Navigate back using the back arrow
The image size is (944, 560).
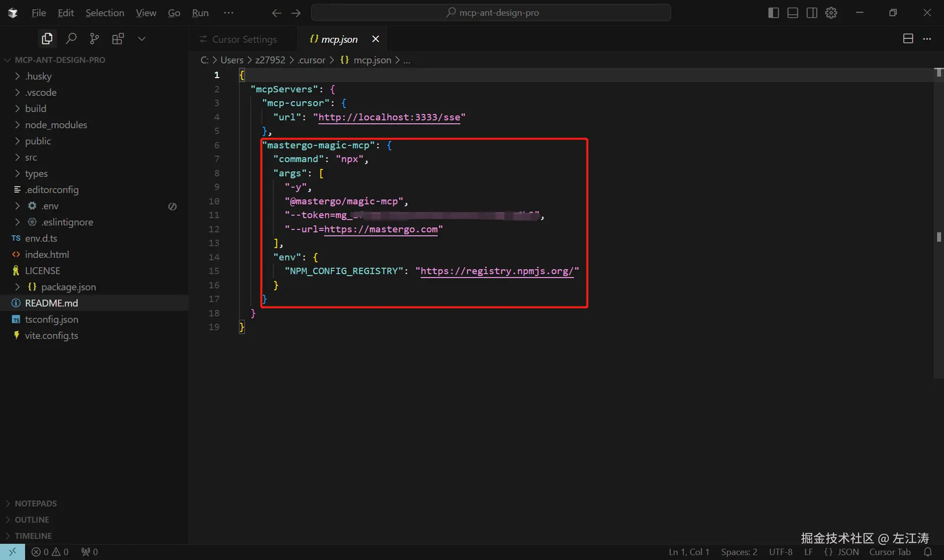pyautogui.click(x=277, y=13)
